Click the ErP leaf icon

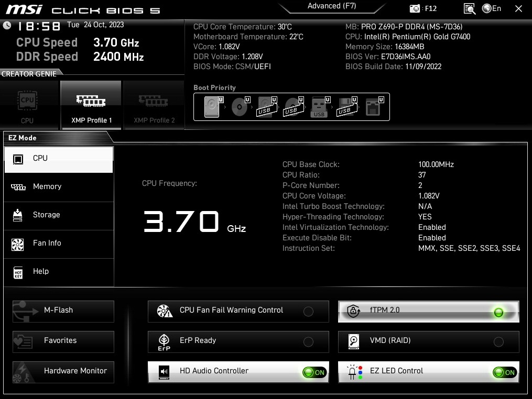(164, 342)
